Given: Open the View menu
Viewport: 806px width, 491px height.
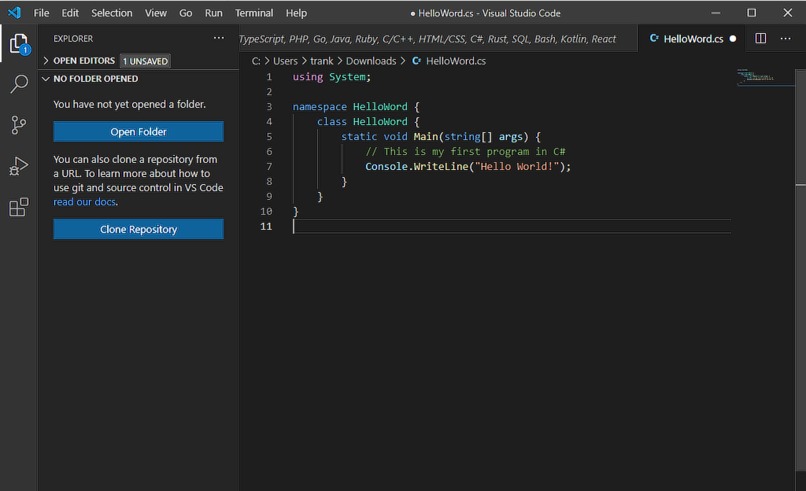Looking at the screenshot, I should point(155,13).
